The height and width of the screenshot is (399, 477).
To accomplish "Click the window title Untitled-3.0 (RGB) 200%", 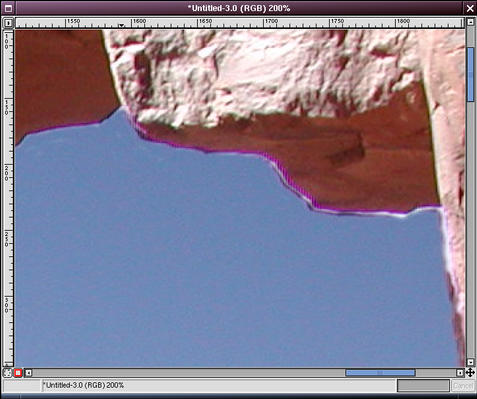I will (239, 8).
